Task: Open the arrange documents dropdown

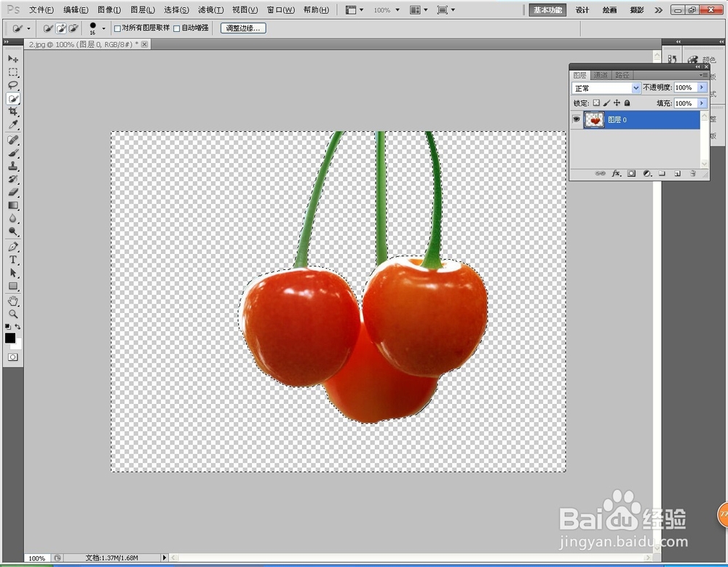Action: click(419, 9)
